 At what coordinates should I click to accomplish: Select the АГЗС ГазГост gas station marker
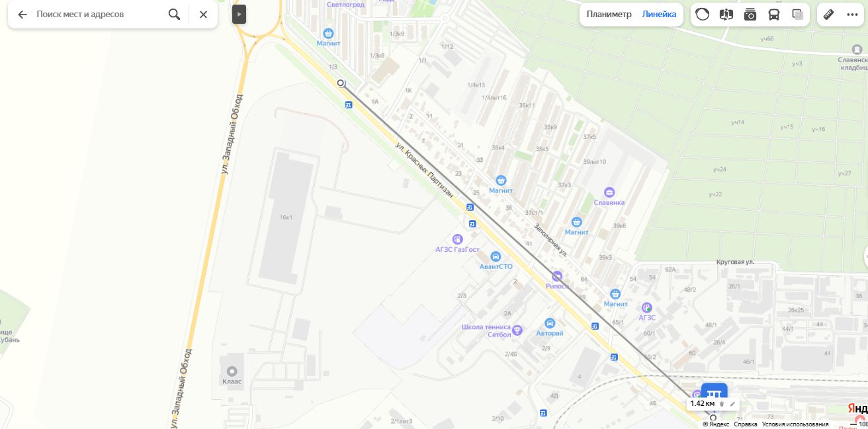coord(457,239)
